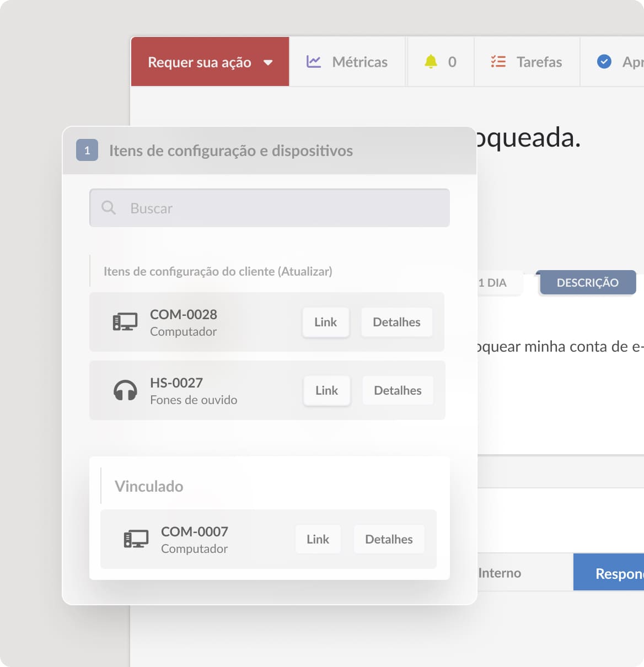Click the blue Responder button

(x=609, y=573)
